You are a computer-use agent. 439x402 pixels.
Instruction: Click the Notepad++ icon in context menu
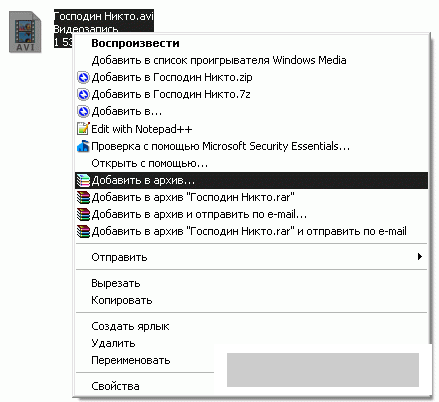point(83,129)
